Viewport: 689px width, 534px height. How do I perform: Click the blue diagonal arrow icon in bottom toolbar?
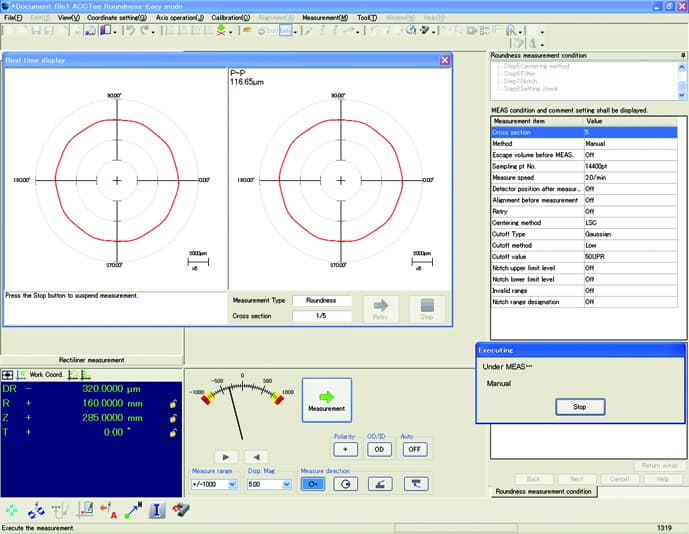133,510
